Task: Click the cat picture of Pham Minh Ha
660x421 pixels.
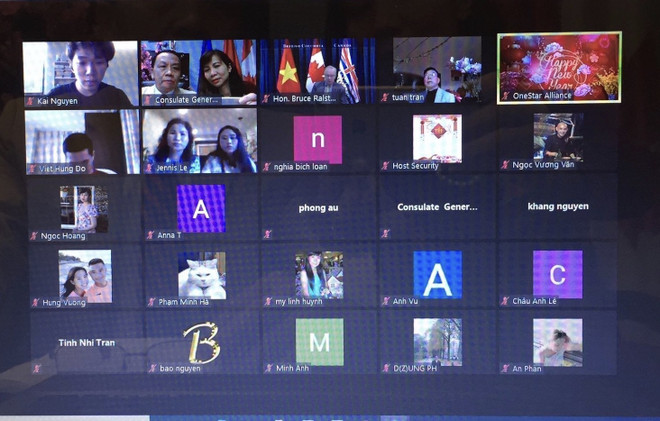Action: click(x=201, y=274)
